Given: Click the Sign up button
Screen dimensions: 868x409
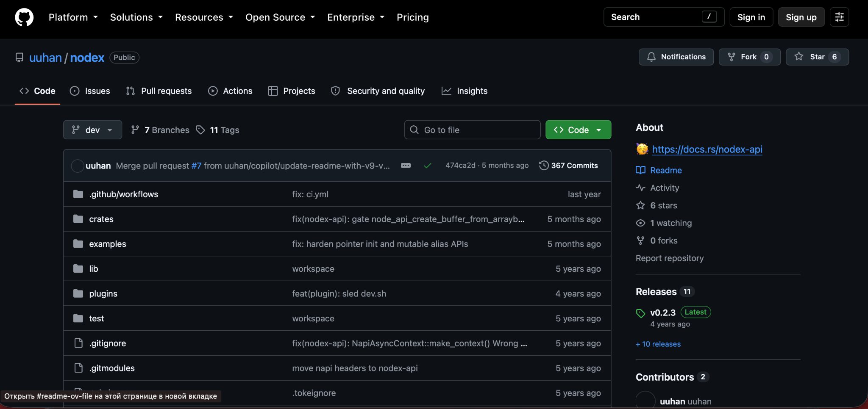Looking at the screenshot, I should (x=801, y=17).
